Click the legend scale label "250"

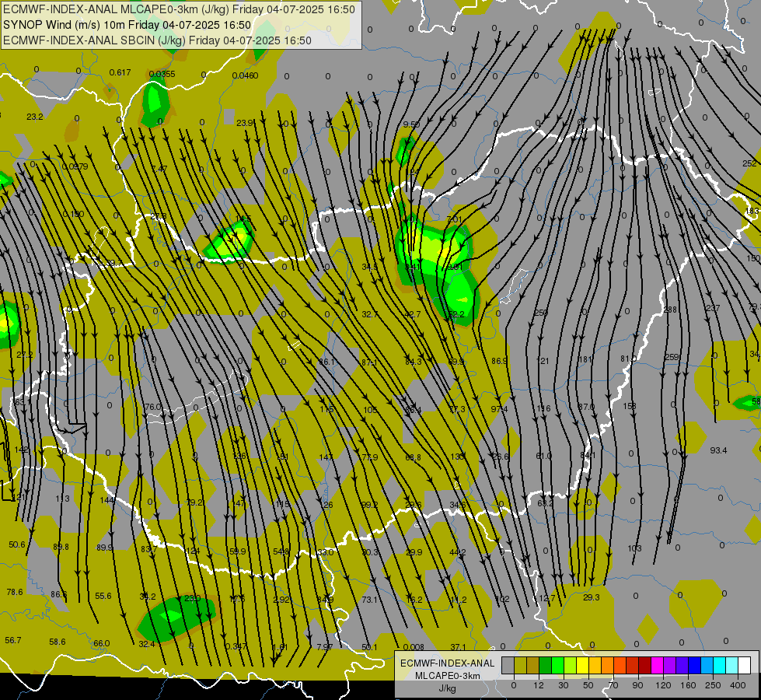coord(713,685)
